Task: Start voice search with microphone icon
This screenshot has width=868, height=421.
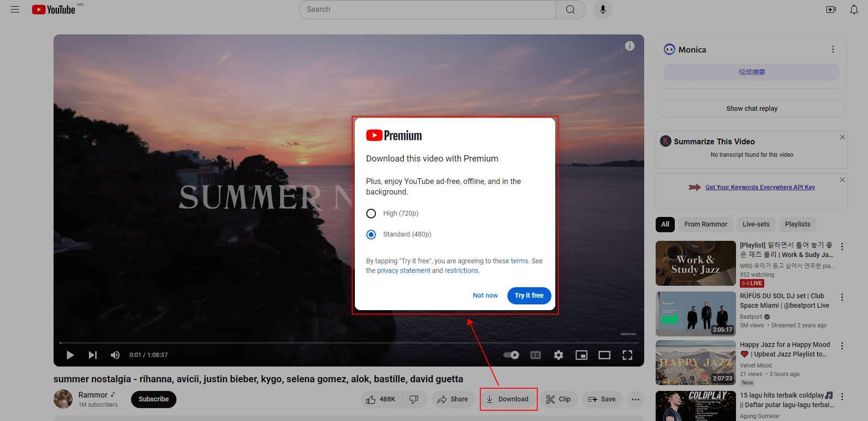Action: point(603,10)
